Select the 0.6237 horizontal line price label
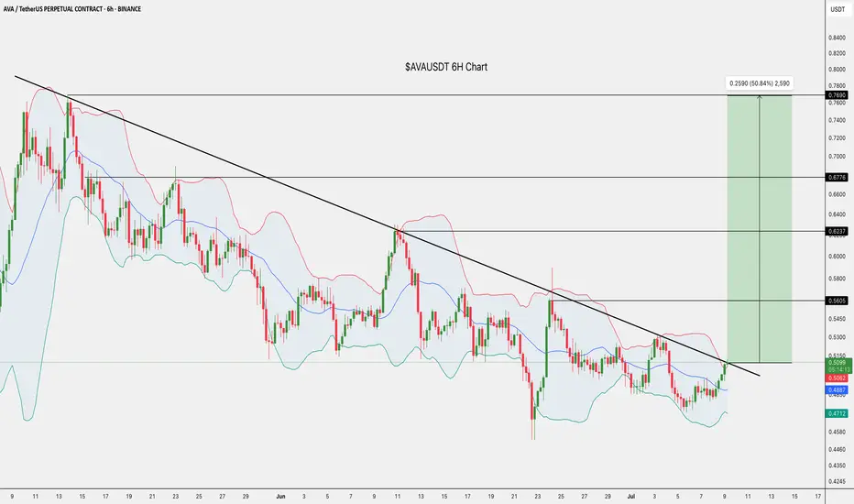This screenshot has width=854, height=504. pyautogui.click(x=838, y=232)
